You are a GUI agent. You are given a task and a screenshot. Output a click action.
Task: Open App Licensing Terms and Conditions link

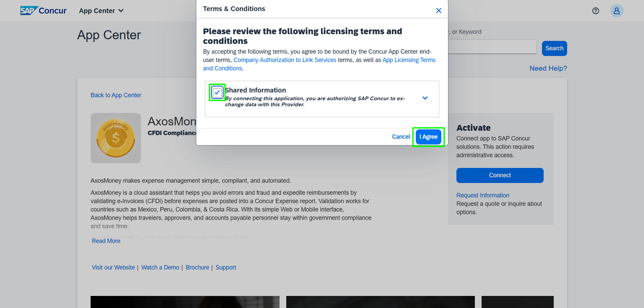(x=409, y=60)
